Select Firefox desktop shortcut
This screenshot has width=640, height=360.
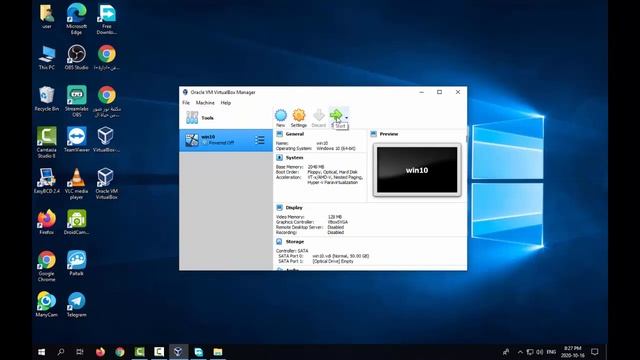coord(47,222)
